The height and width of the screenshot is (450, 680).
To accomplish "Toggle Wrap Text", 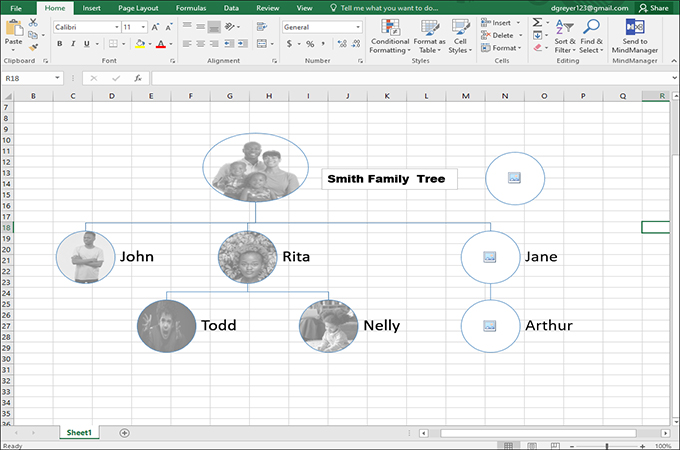I will click(262, 27).
